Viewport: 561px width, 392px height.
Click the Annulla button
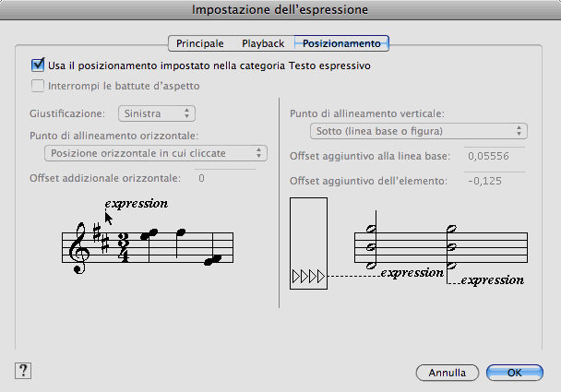pyautogui.click(x=447, y=373)
